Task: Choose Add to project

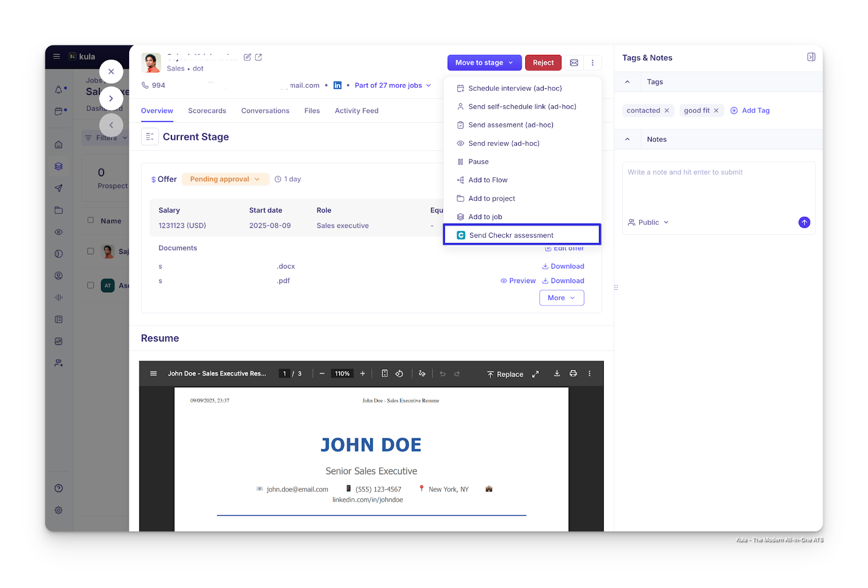Action: coord(522,199)
